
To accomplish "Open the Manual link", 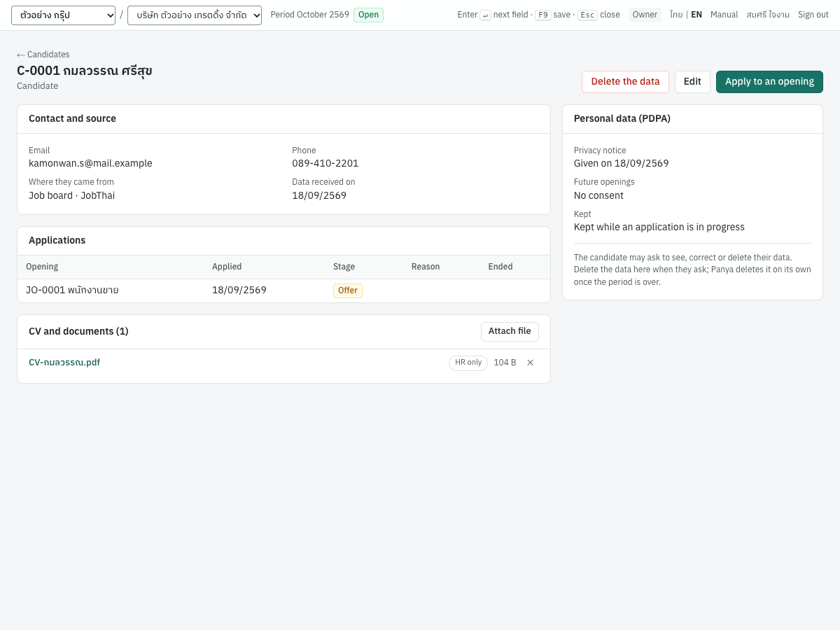I will (x=724, y=15).
